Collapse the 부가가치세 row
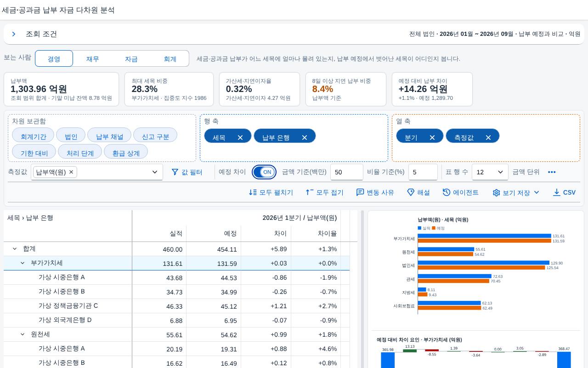Viewport: 588px width, 368px height. click(x=23, y=263)
